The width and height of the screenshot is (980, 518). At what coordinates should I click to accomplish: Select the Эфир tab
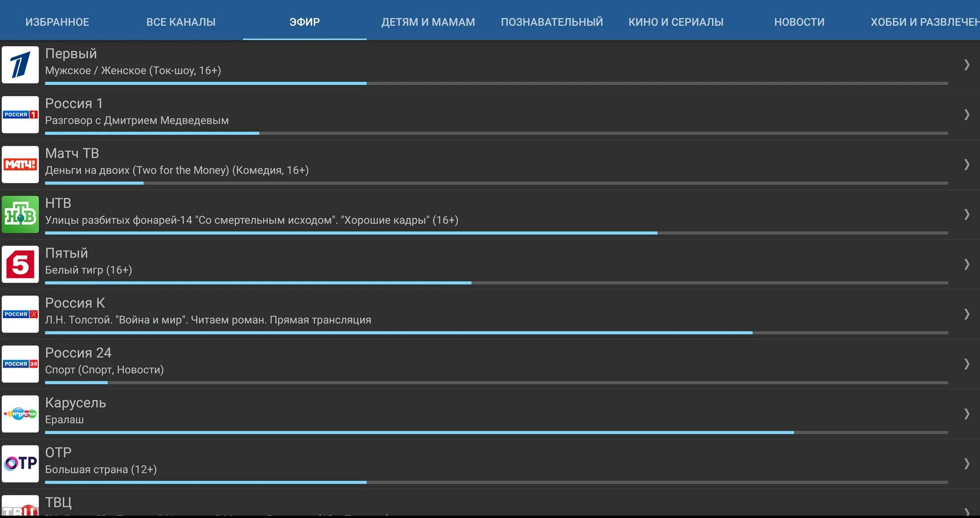click(x=304, y=22)
